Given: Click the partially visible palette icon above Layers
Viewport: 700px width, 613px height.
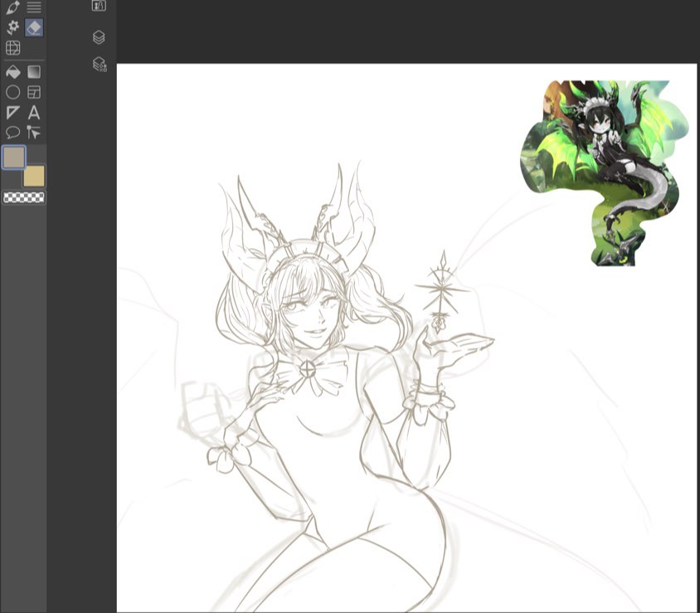Looking at the screenshot, I should coord(99,5).
